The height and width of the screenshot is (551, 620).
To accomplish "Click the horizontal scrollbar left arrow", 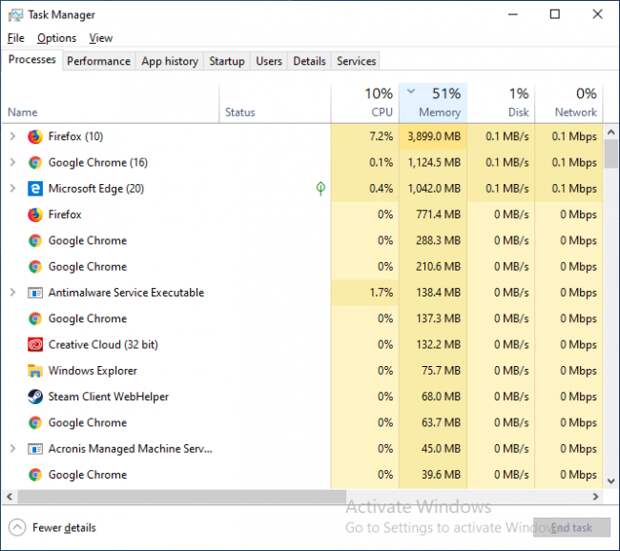I will pyautogui.click(x=9, y=496).
